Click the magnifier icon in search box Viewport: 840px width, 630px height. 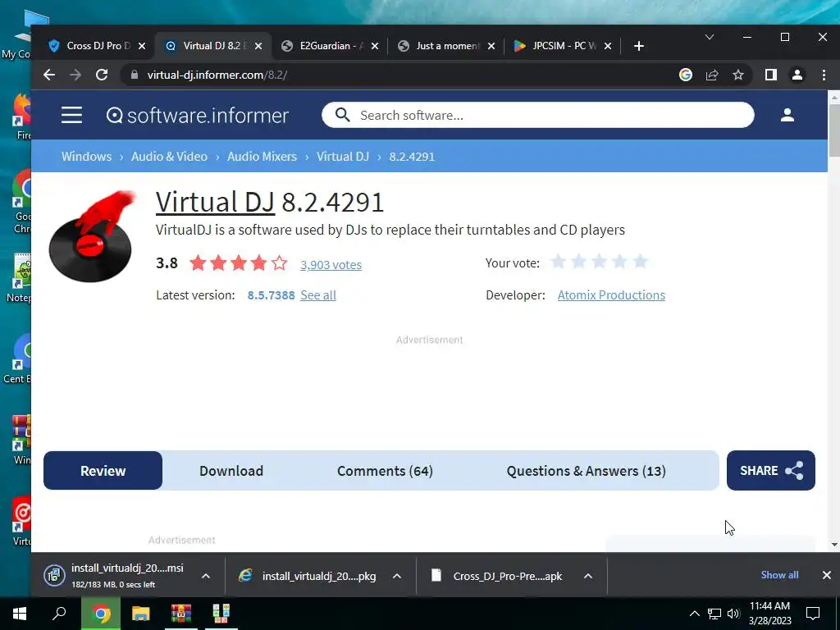pyautogui.click(x=342, y=115)
